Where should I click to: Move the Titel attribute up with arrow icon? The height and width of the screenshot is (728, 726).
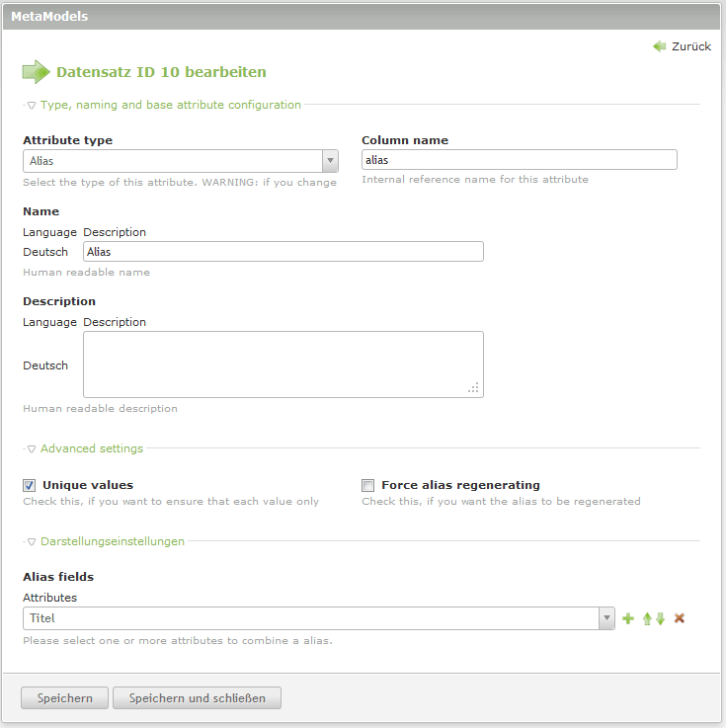pos(647,619)
